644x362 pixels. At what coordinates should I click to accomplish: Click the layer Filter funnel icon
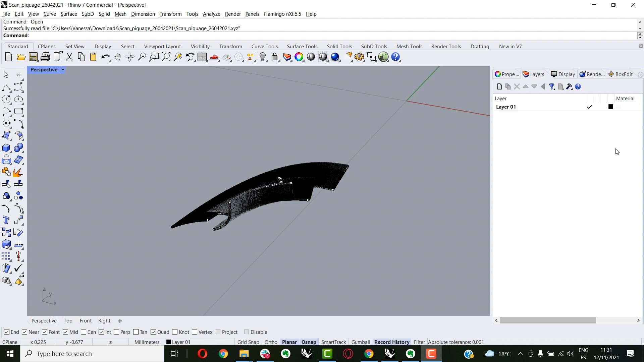551,87
